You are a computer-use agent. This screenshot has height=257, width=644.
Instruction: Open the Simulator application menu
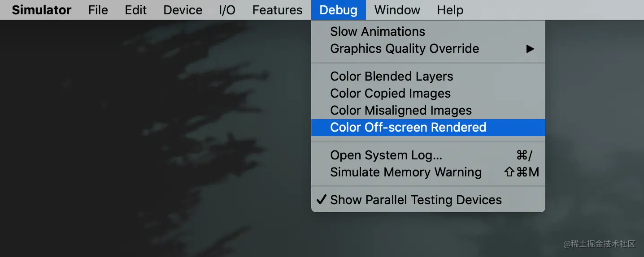(x=41, y=10)
